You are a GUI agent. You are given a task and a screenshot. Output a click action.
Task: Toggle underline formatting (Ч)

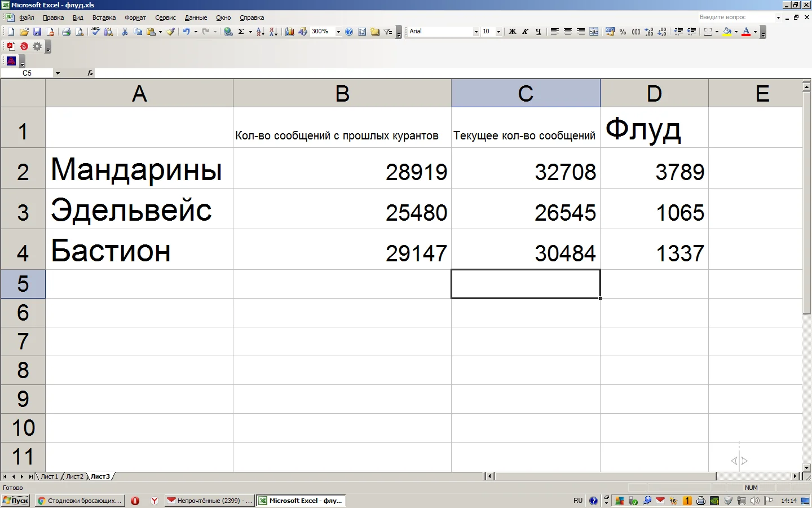coord(538,32)
